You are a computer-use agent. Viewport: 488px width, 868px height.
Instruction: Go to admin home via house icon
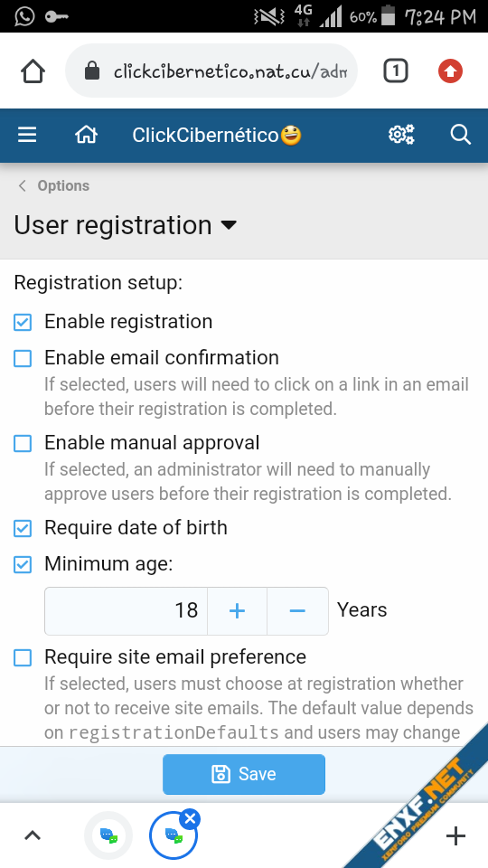87,135
